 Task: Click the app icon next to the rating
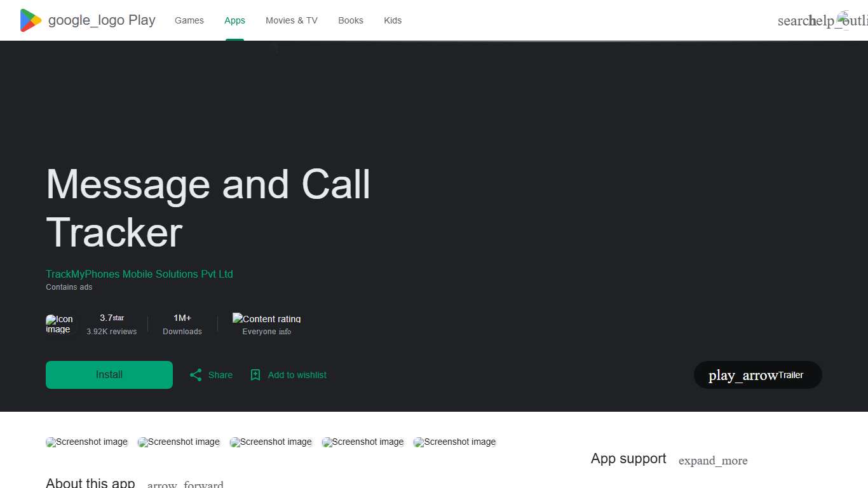(60, 324)
